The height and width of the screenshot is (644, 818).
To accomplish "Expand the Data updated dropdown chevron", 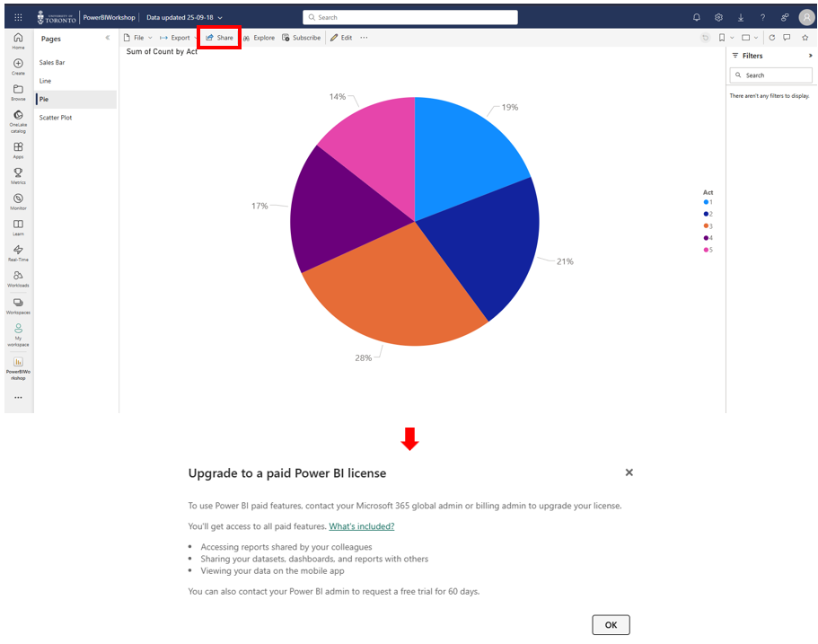I will 220,18.
